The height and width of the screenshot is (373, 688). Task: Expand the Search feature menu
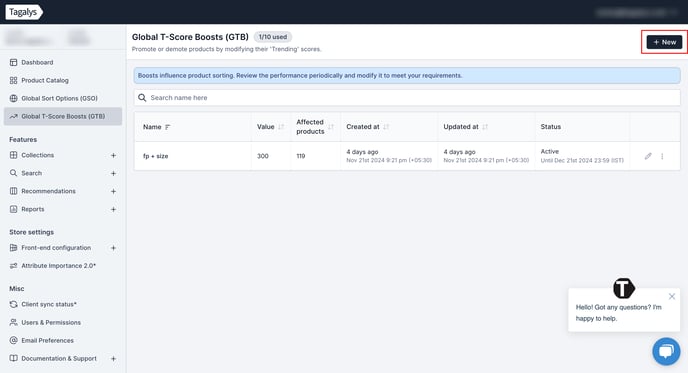(x=113, y=173)
